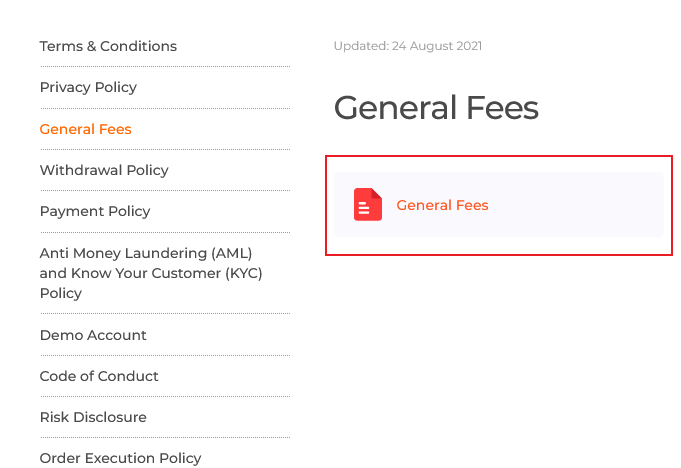This screenshot has width=681, height=468.
Task: Open the orange General Fees document link
Action: [x=442, y=205]
